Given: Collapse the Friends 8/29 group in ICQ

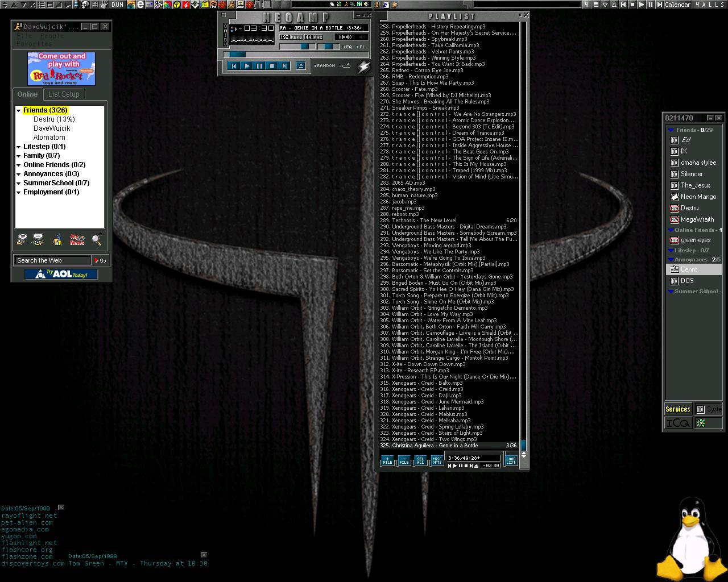Looking at the screenshot, I should click(x=671, y=130).
